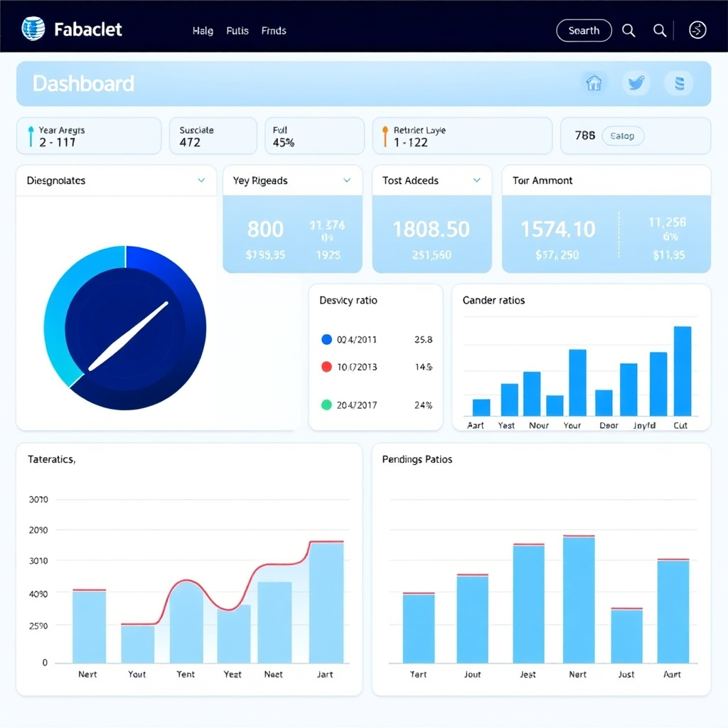Select the green 204/2017 legend dot
728x728 pixels.
tap(327, 405)
